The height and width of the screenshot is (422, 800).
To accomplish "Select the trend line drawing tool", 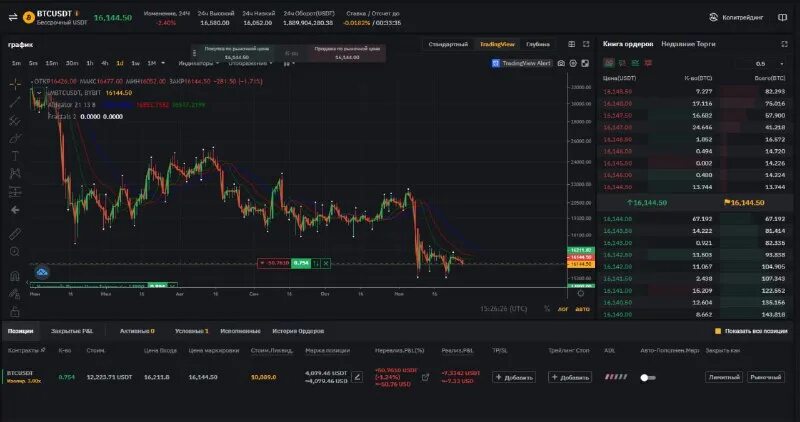I will [15, 102].
